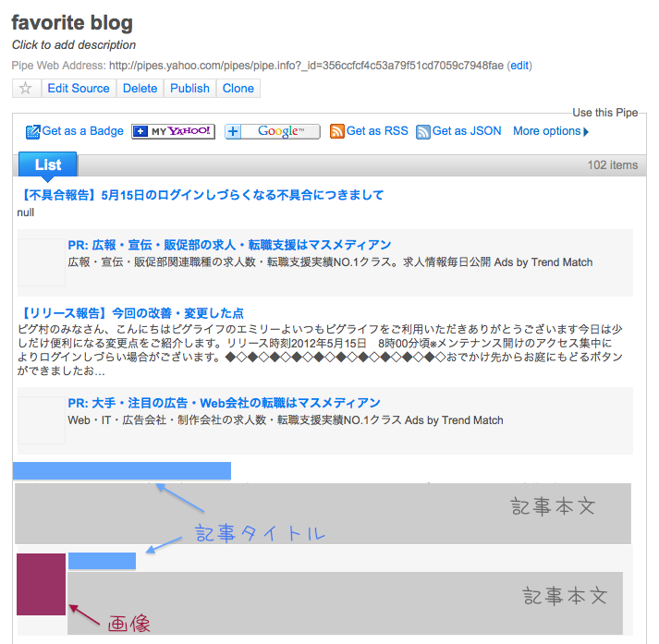
Task: Click to add description text
Action: 74,44
